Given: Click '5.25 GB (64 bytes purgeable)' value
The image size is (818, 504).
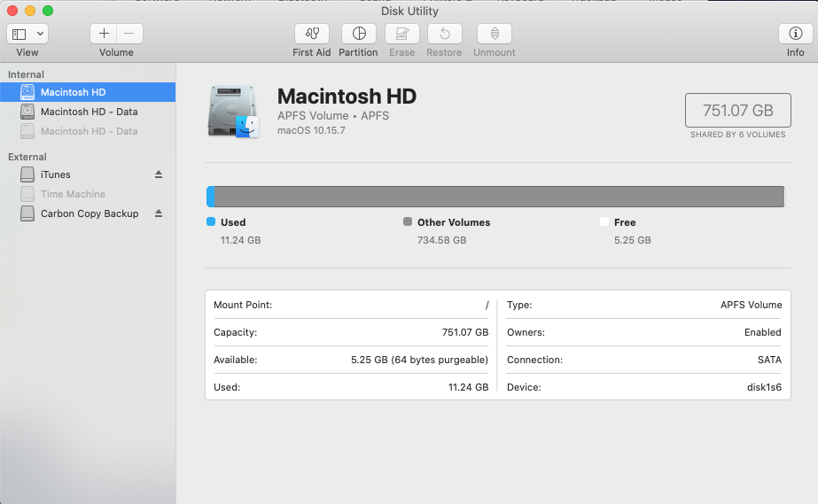Looking at the screenshot, I should click(419, 361).
